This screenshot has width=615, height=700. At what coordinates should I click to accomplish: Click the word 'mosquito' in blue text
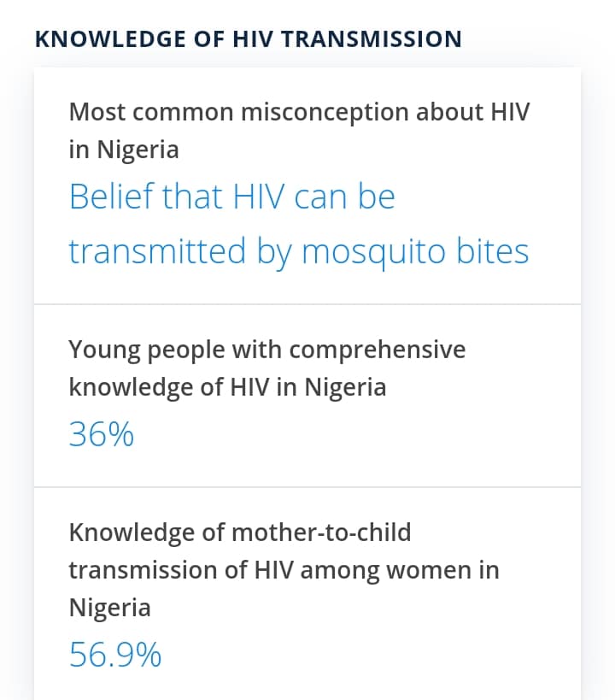[373, 253]
